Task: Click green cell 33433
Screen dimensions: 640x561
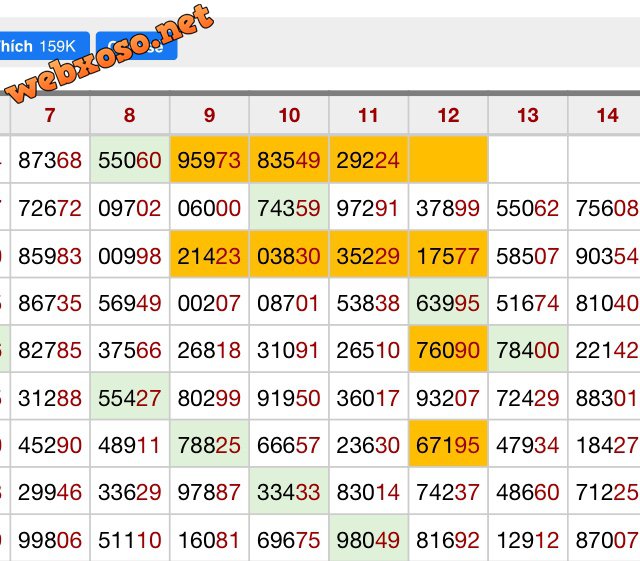Action: (x=289, y=492)
